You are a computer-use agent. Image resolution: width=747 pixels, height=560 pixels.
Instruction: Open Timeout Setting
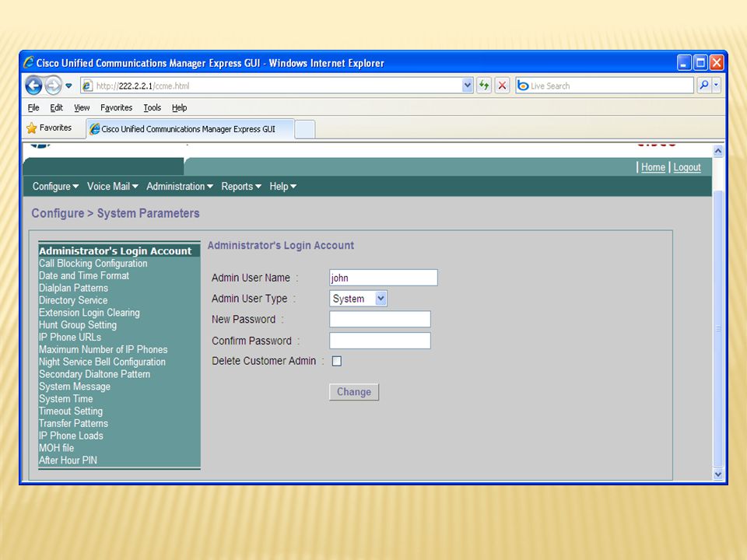71,411
